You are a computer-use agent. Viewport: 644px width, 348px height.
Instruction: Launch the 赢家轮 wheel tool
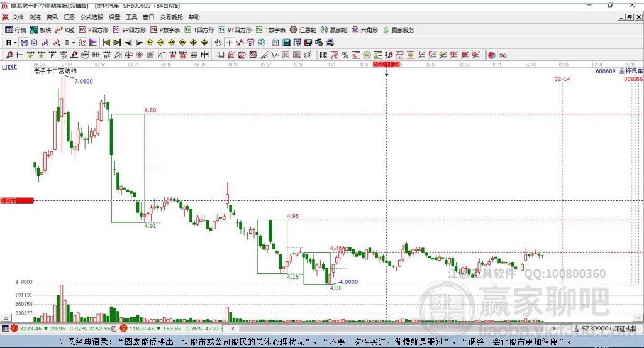coord(334,30)
